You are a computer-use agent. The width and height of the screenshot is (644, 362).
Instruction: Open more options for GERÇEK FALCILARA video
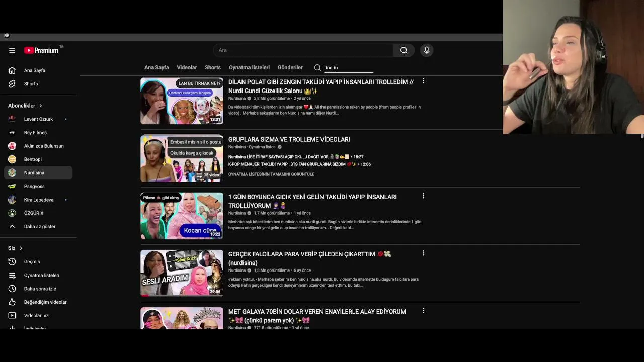click(x=423, y=253)
